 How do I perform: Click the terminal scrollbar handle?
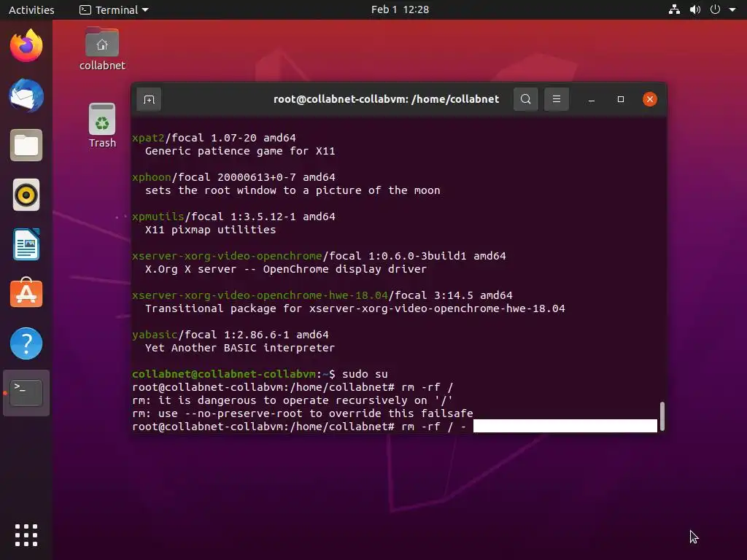[x=662, y=416]
